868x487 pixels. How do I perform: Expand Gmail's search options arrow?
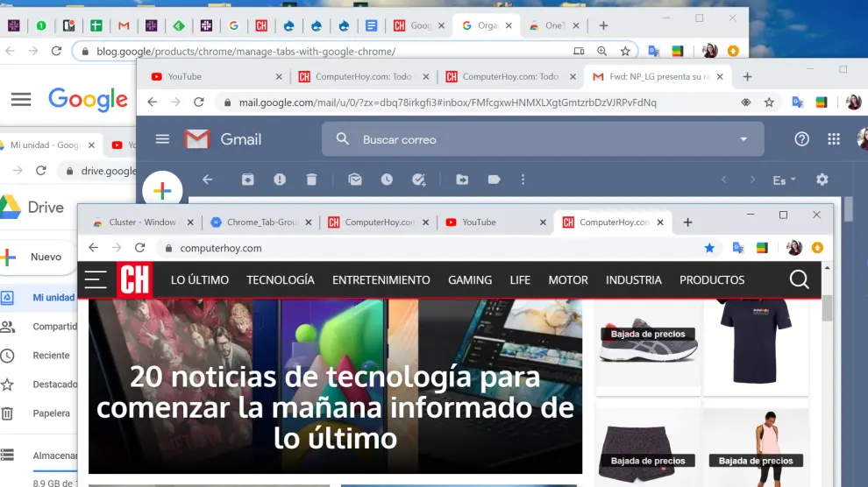[743, 139]
